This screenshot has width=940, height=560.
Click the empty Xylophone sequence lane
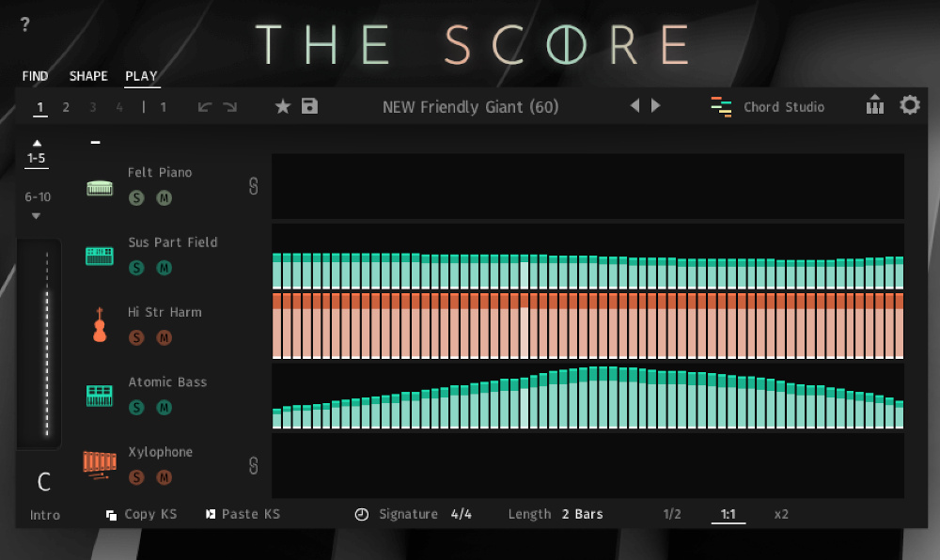point(588,465)
